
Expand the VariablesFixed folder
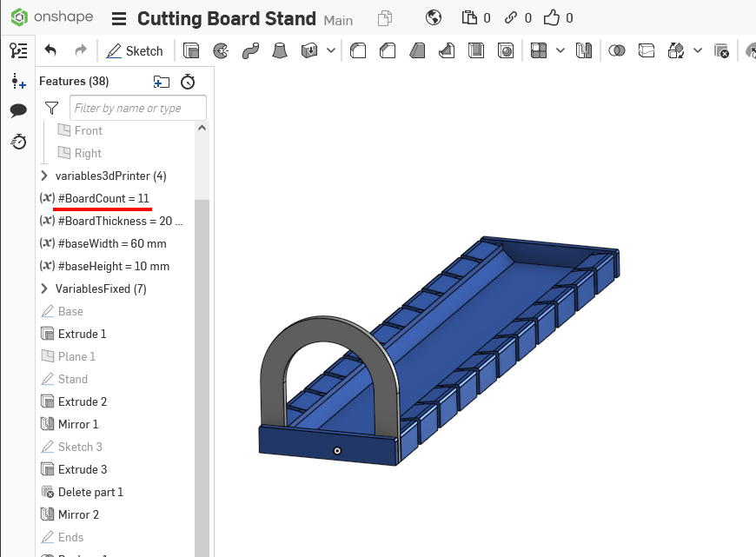[44, 288]
